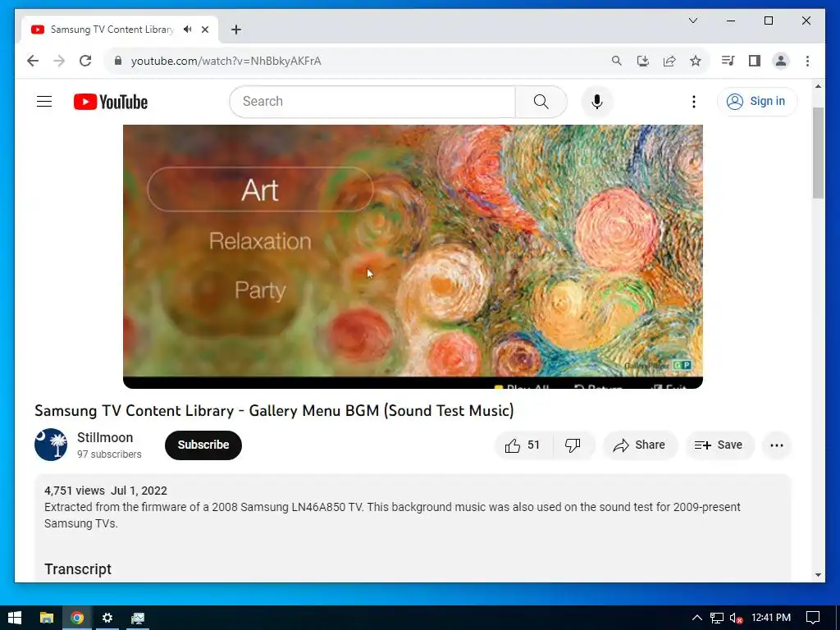Go forward with browser forward arrow
840x630 pixels.
59,61
